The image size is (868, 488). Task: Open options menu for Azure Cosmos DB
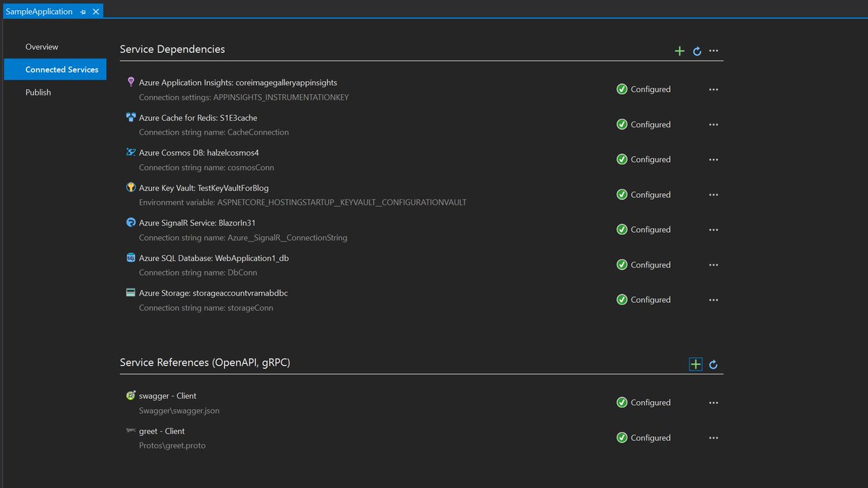(714, 159)
